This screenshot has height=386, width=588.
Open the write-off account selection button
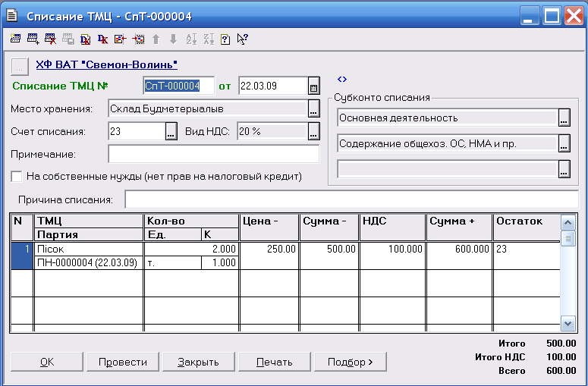(x=171, y=131)
